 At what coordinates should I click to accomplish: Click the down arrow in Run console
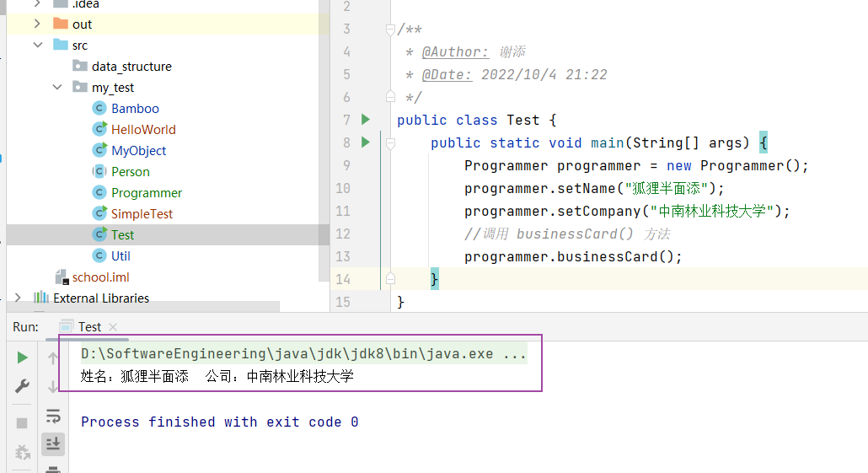point(52,386)
